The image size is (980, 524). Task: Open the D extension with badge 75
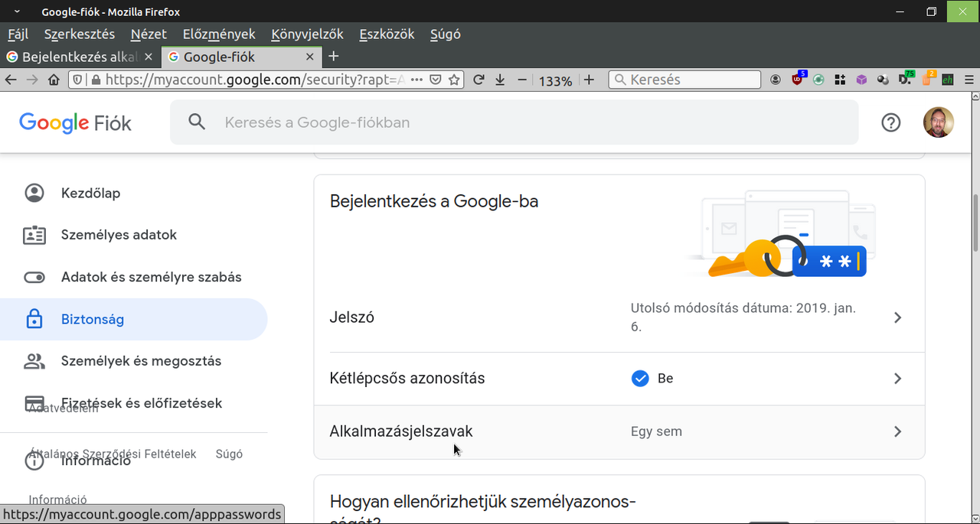point(905,79)
